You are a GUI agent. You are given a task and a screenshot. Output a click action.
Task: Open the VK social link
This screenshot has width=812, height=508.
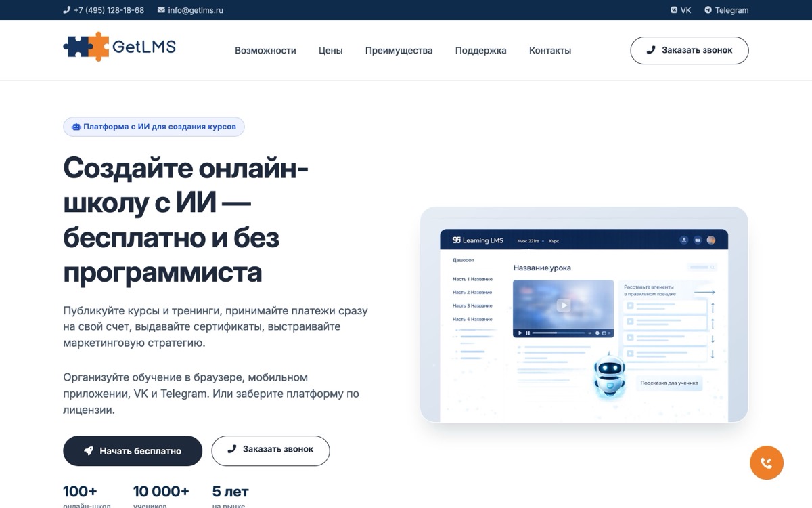coord(681,10)
